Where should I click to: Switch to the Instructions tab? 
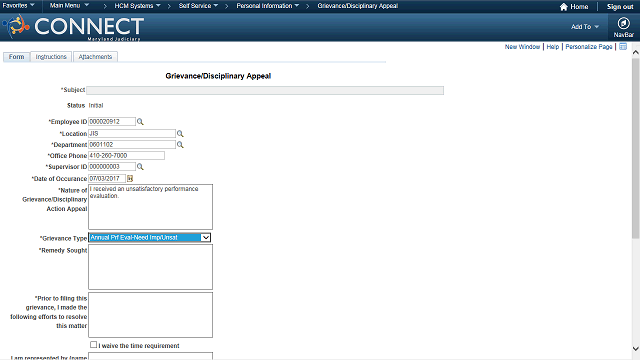[x=51, y=57]
